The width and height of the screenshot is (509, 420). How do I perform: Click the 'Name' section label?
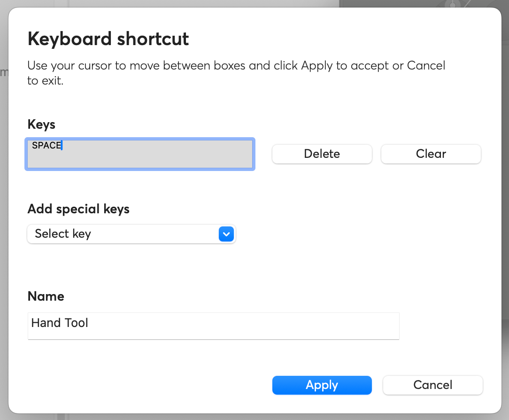46,296
